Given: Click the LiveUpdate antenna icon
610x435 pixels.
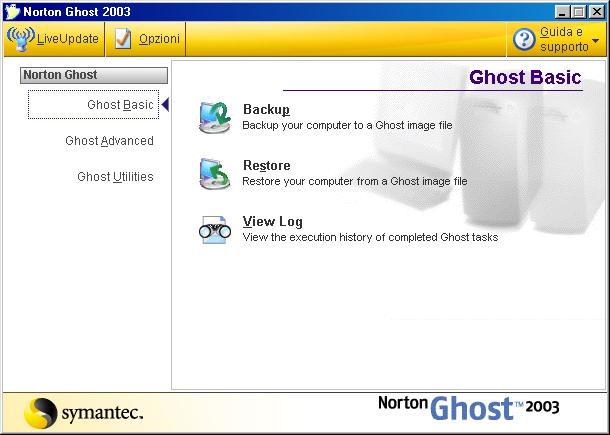Looking at the screenshot, I should [21, 39].
